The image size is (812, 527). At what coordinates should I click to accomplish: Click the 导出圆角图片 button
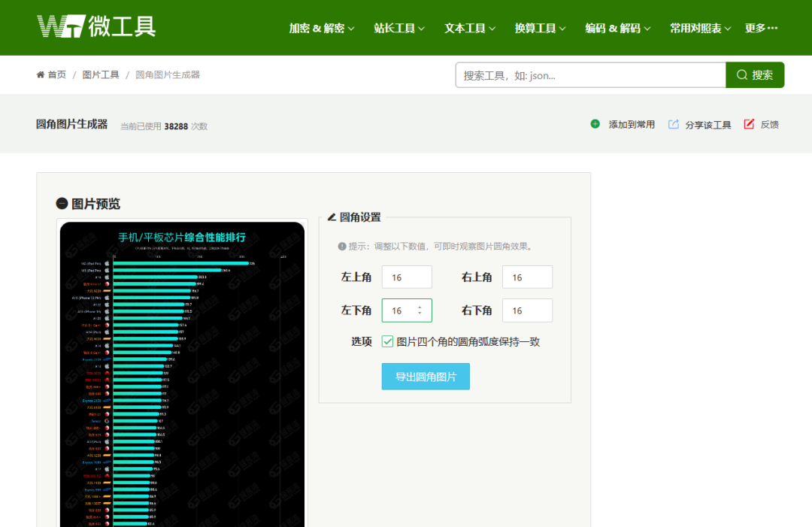(x=426, y=377)
